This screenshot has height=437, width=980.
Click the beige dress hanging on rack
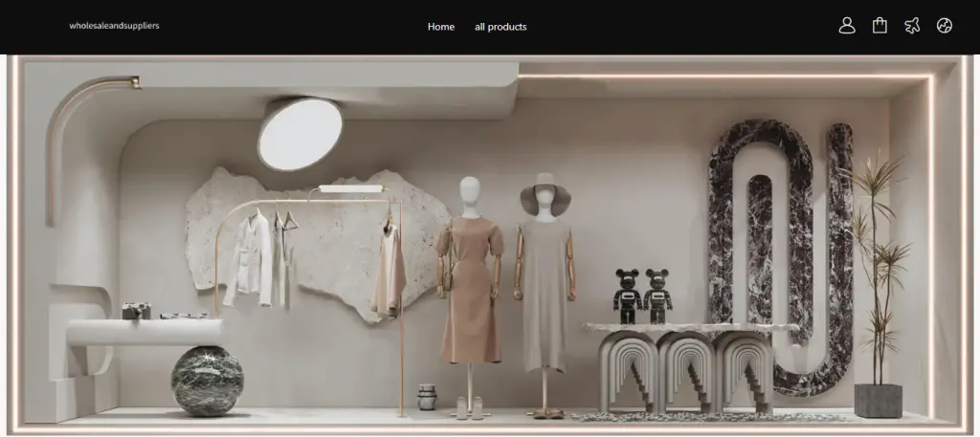[x=388, y=273]
